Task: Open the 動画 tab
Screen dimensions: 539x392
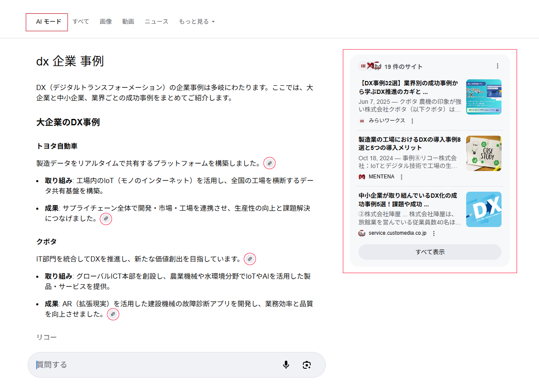Action: tap(128, 22)
